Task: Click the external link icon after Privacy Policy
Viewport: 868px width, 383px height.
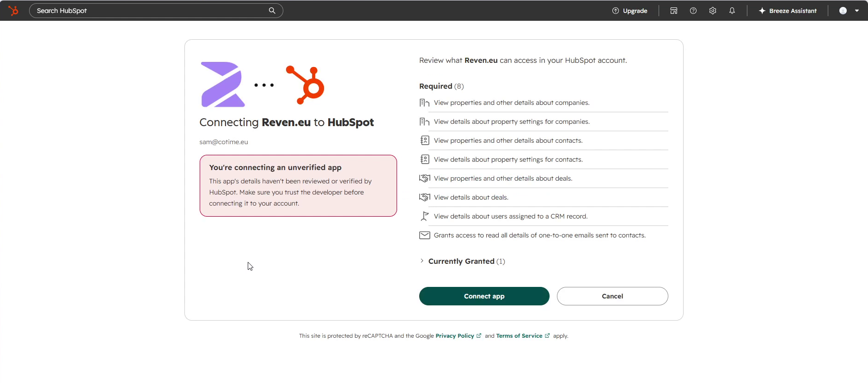Action: point(479,336)
